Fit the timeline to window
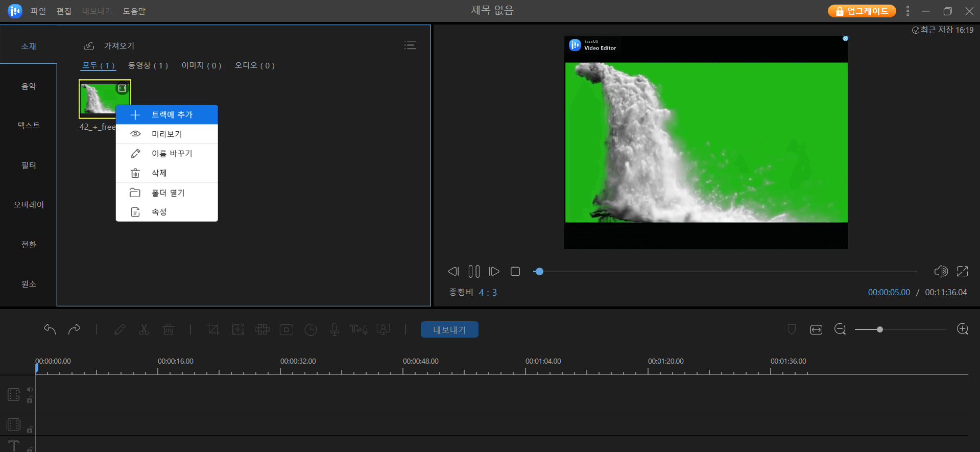 point(816,330)
